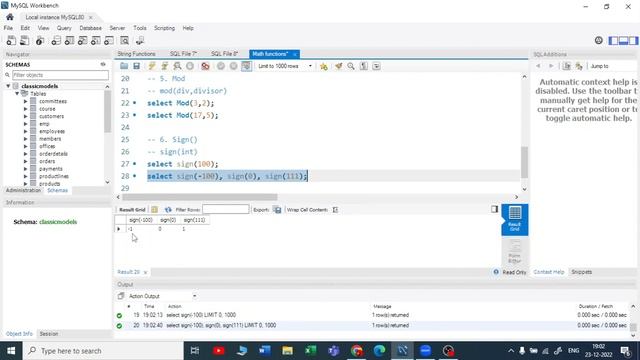Screen dimensions: 640x360
Task: Click the rollback transaction icon
Action: point(233,66)
